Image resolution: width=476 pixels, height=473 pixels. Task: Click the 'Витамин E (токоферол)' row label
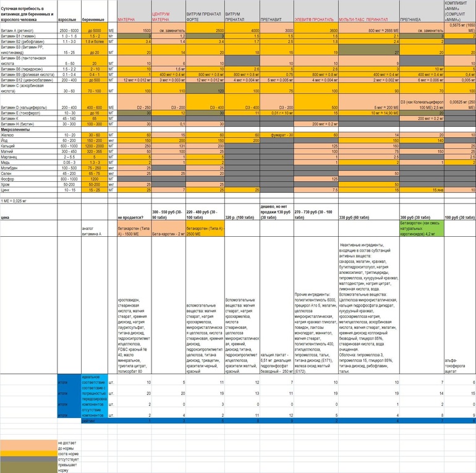click(28, 113)
